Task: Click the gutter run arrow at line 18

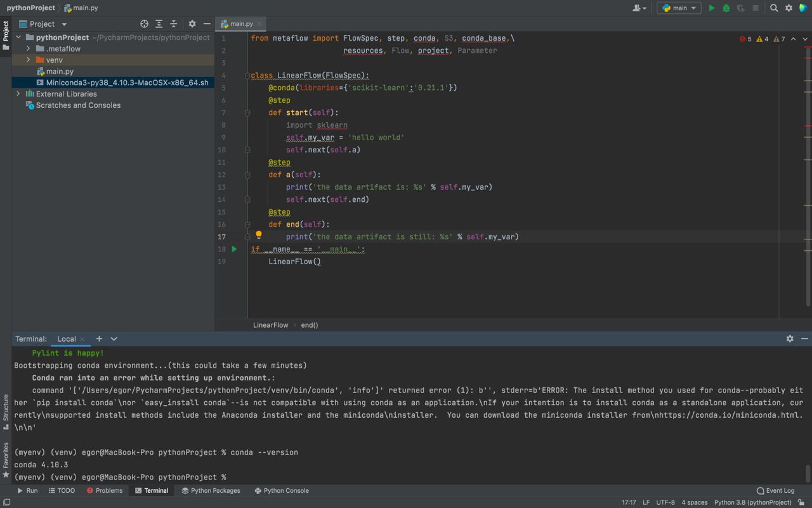Action: pos(234,249)
